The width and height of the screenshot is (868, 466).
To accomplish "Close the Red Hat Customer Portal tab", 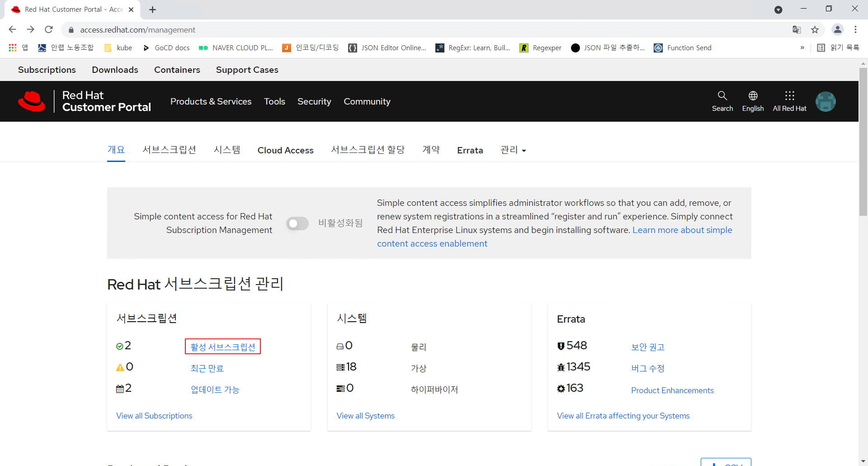I will 131,10.
